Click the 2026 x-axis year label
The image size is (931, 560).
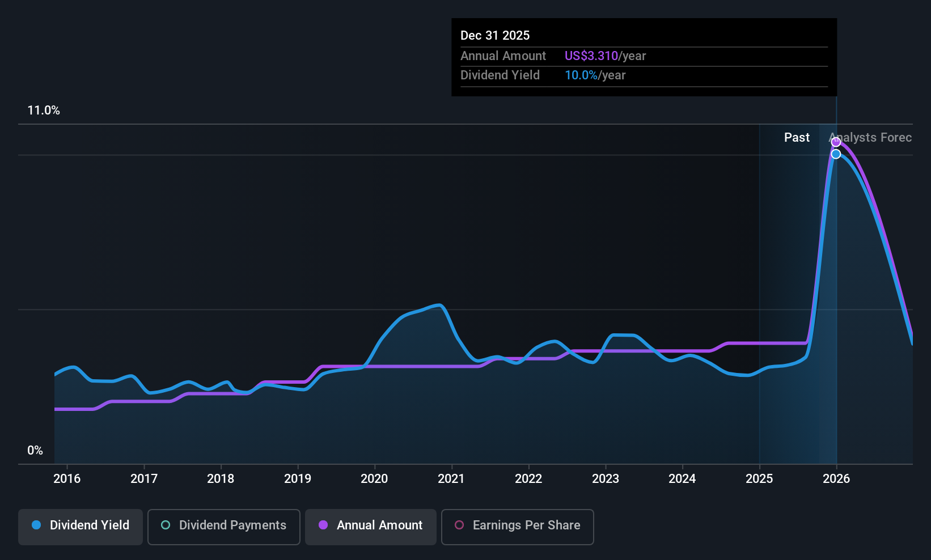836,479
